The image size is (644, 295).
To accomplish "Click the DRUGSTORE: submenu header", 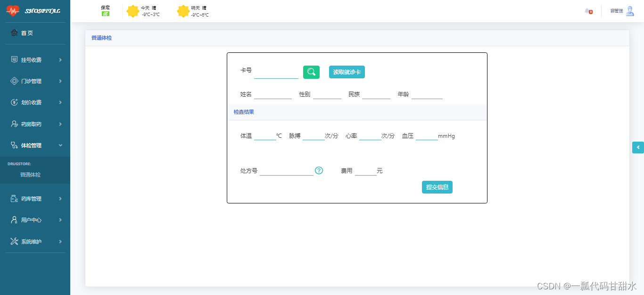I will pos(19,164).
